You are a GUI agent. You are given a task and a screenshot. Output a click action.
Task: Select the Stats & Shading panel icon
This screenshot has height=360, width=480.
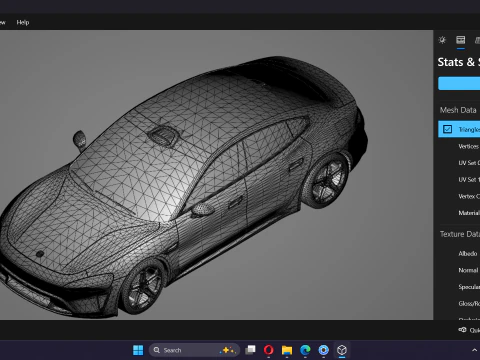461,40
